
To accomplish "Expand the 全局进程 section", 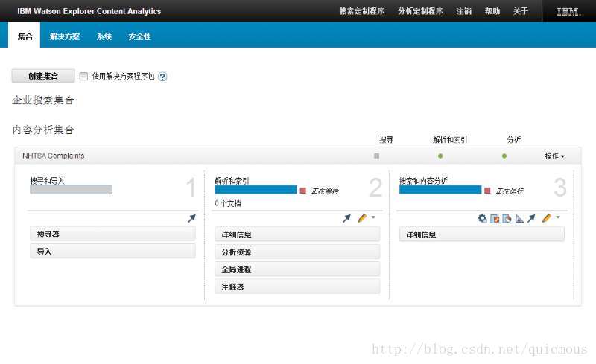I will [297, 269].
